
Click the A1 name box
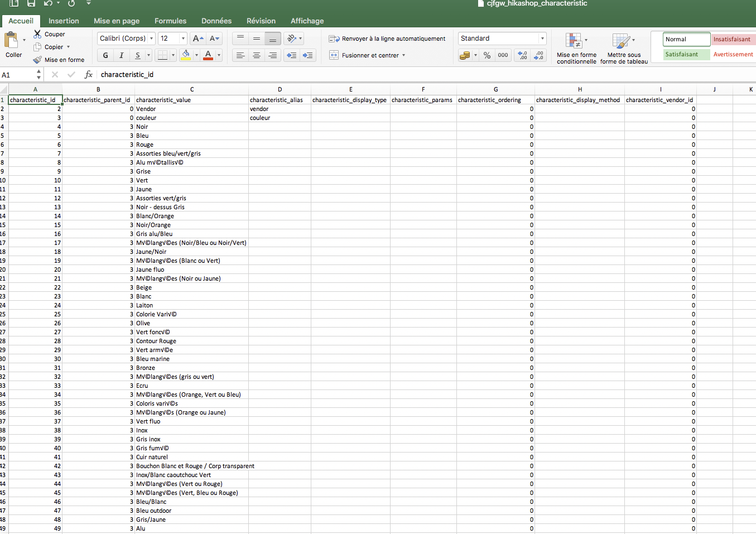click(18, 75)
